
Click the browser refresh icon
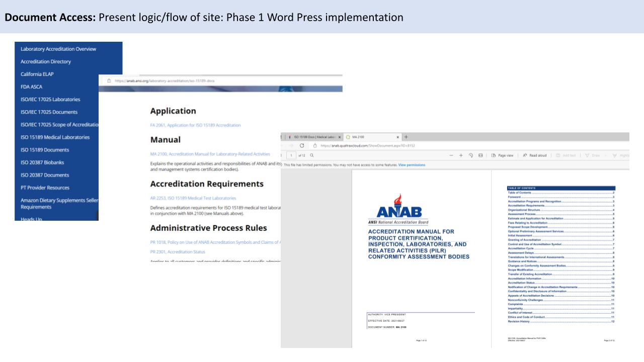[301, 146]
